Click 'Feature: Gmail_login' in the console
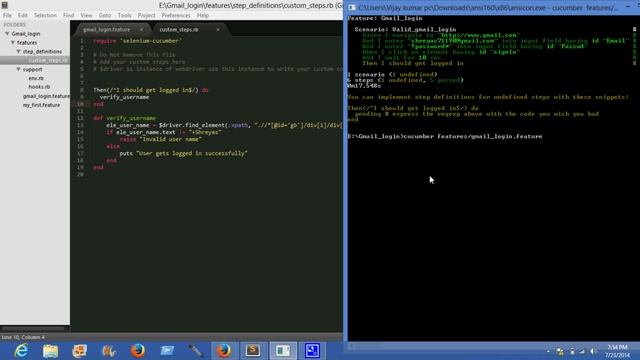 click(x=385, y=18)
